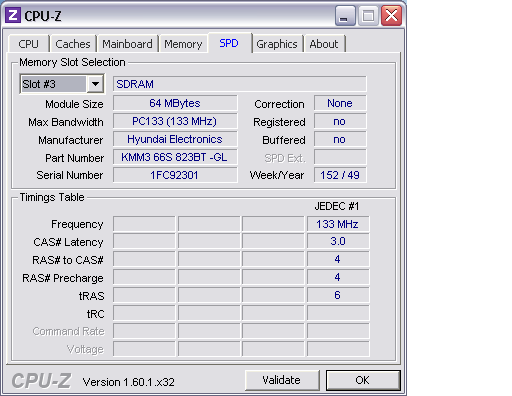
Task: Click the CPU-Z logo icon in title bar
Action: [x=13, y=15]
